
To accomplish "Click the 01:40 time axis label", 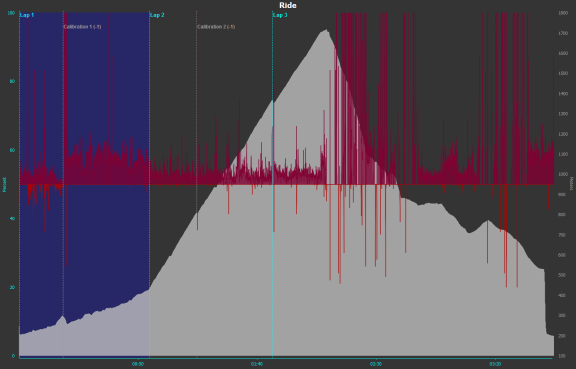I will coord(257,364).
